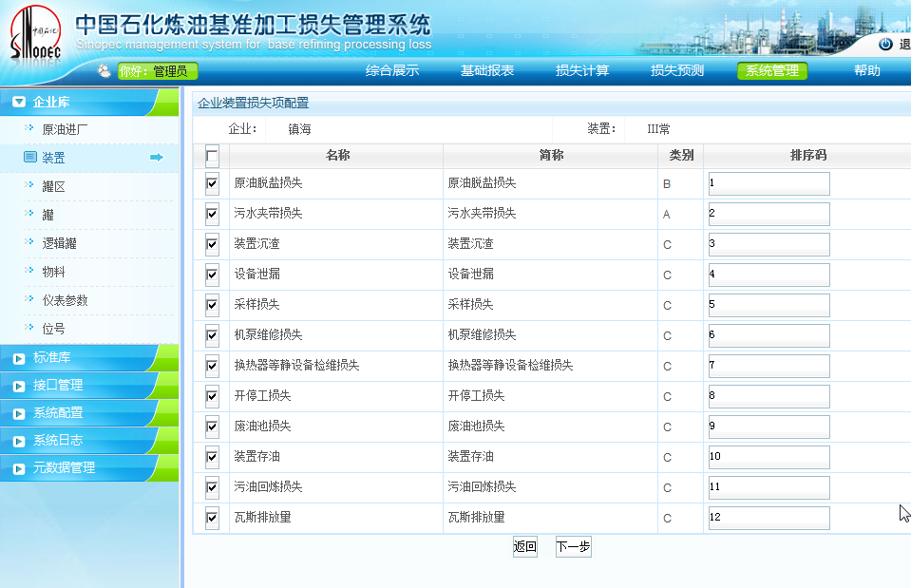Open 位号 in the sidebar
The width and height of the screenshot is (911, 588).
point(53,329)
